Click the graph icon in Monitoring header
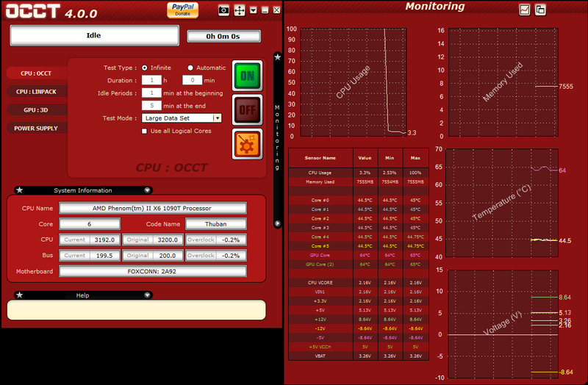This screenshot has width=588, height=385. pos(524,10)
